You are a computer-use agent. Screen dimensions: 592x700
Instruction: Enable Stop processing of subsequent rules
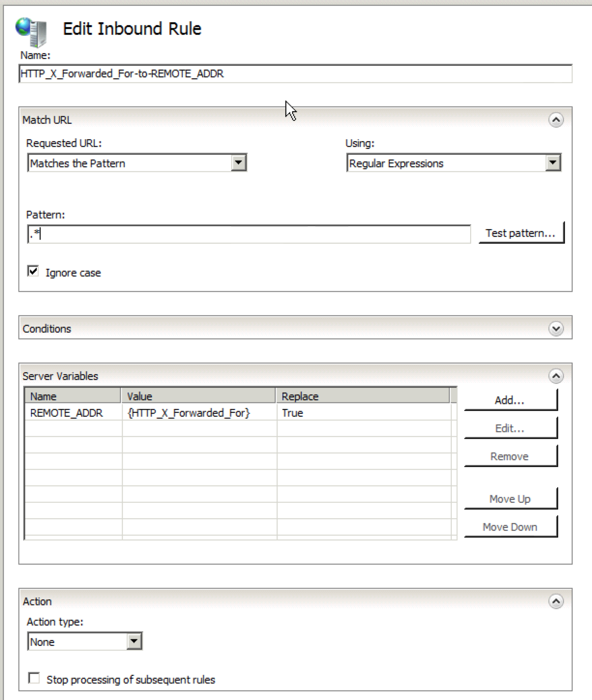34,678
